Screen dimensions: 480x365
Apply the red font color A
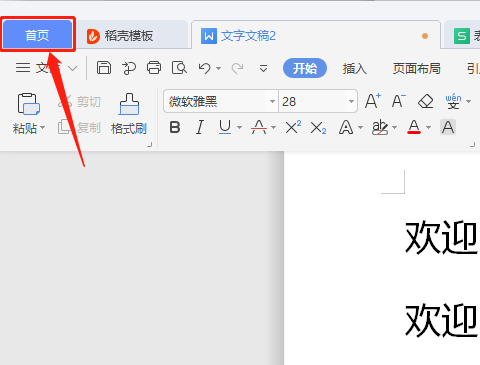pyautogui.click(x=414, y=127)
